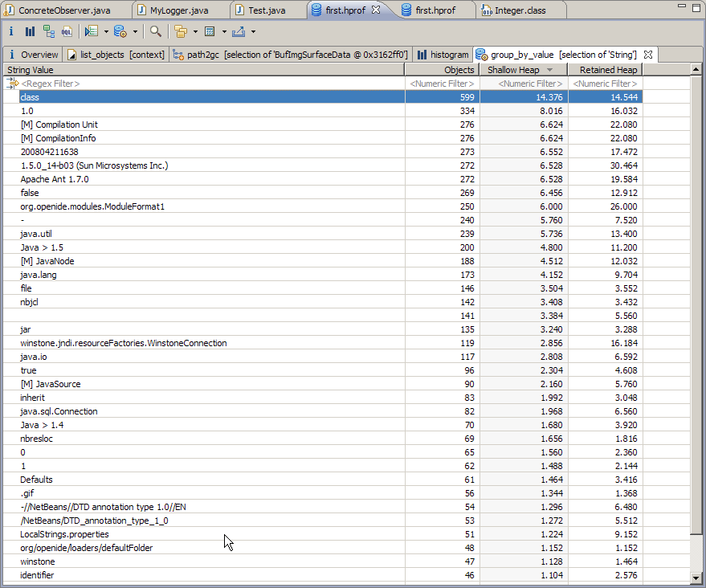Open the path2gc selection sub-tab
This screenshot has width=706, height=588.
tap(291, 55)
